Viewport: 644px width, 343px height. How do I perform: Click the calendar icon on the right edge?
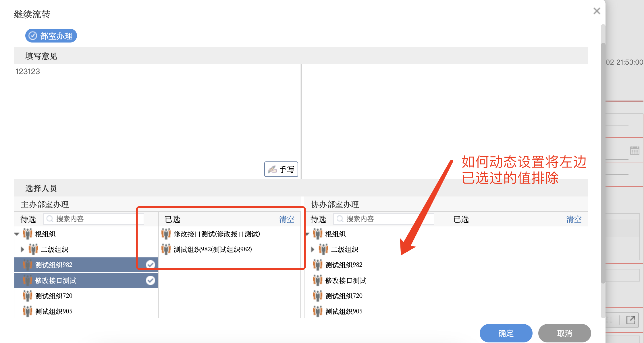pyautogui.click(x=635, y=150)
